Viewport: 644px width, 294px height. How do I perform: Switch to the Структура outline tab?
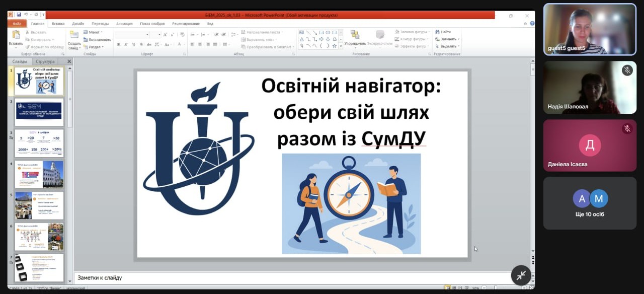[x=45, y=61]
